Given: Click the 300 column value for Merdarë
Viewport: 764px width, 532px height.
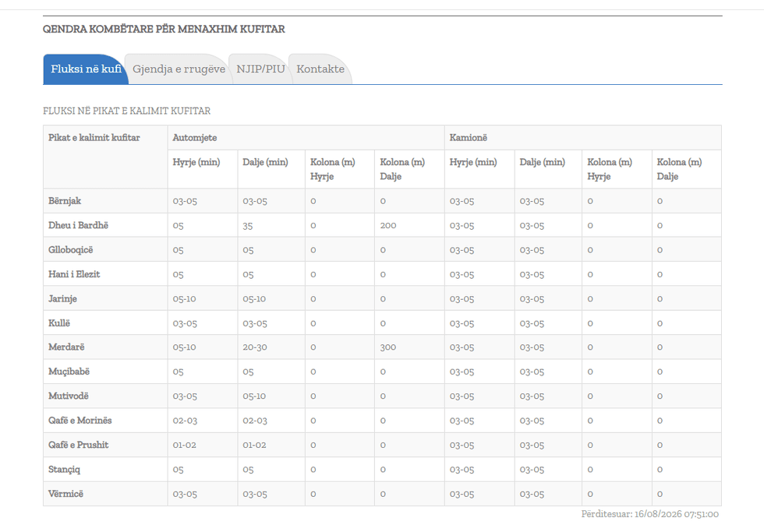Looking at the screenshot, I should (x=388, y=347).
